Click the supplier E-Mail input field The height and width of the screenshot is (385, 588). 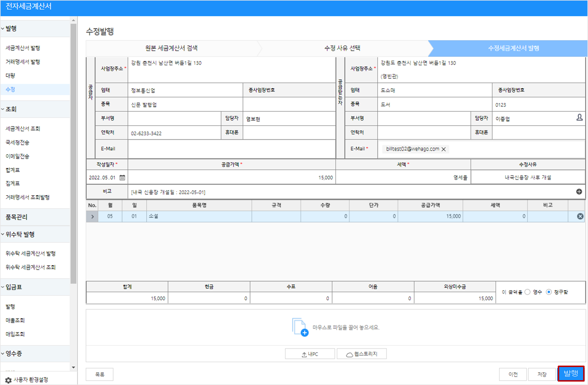coord(231,149)
